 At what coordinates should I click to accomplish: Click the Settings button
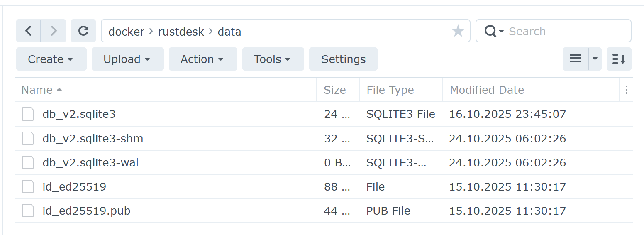(343, 59)
